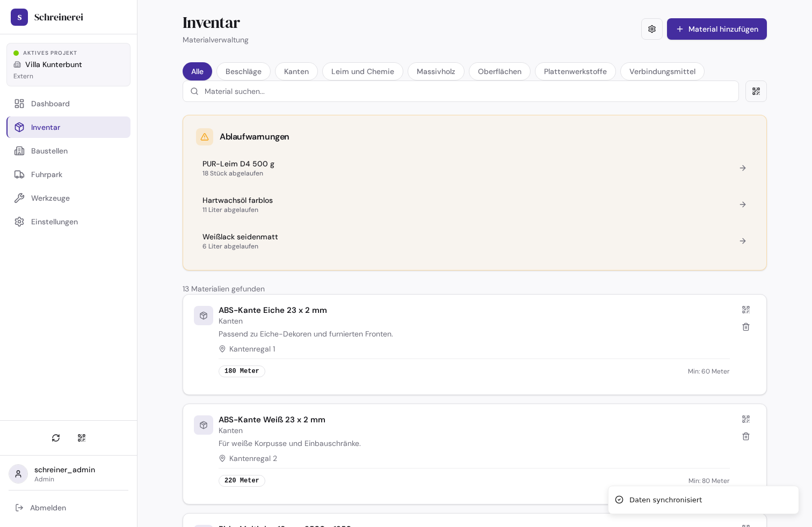
Task: Open Werkzeuge in sidebar
Action: click(x=68, y=198)
